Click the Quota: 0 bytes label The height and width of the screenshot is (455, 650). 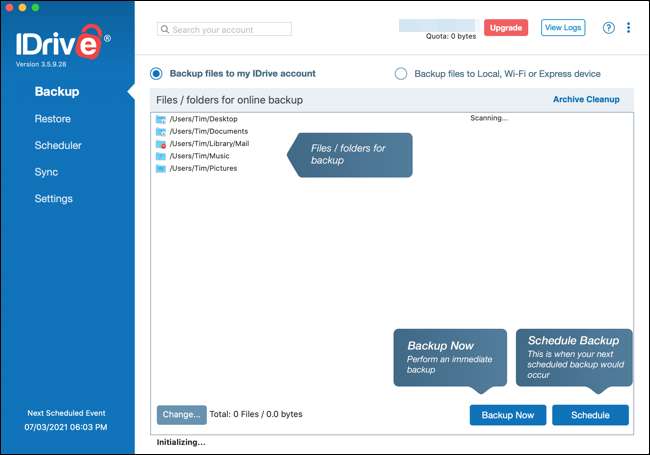tap(451, 36)
